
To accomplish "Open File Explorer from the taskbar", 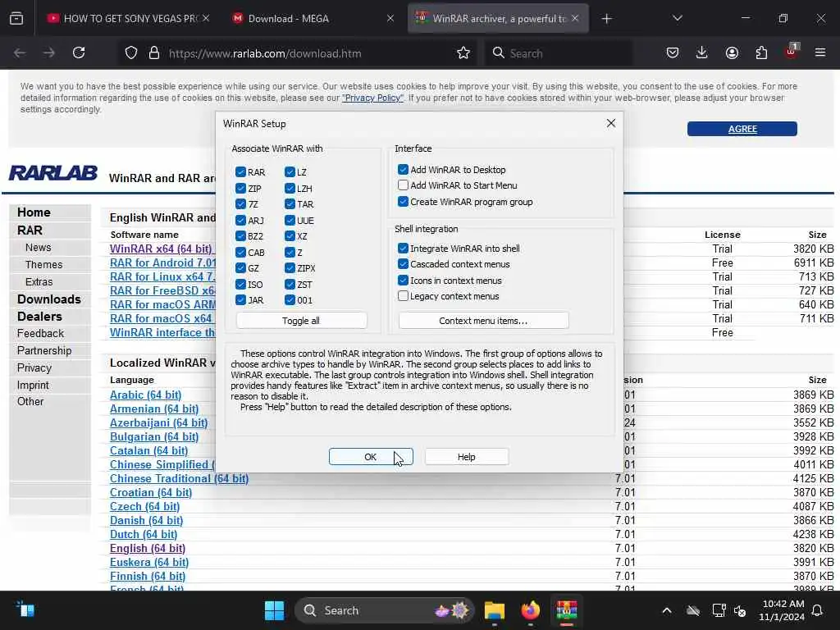I will click(x=495, y=610).
